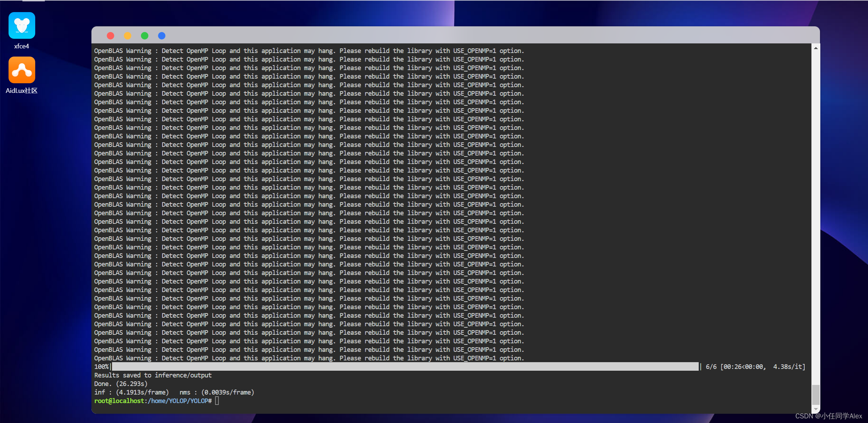Click the terminal scrollbar up arrow
The height and width of the screenshot is (423, 868).
click(x=816, y=48)
